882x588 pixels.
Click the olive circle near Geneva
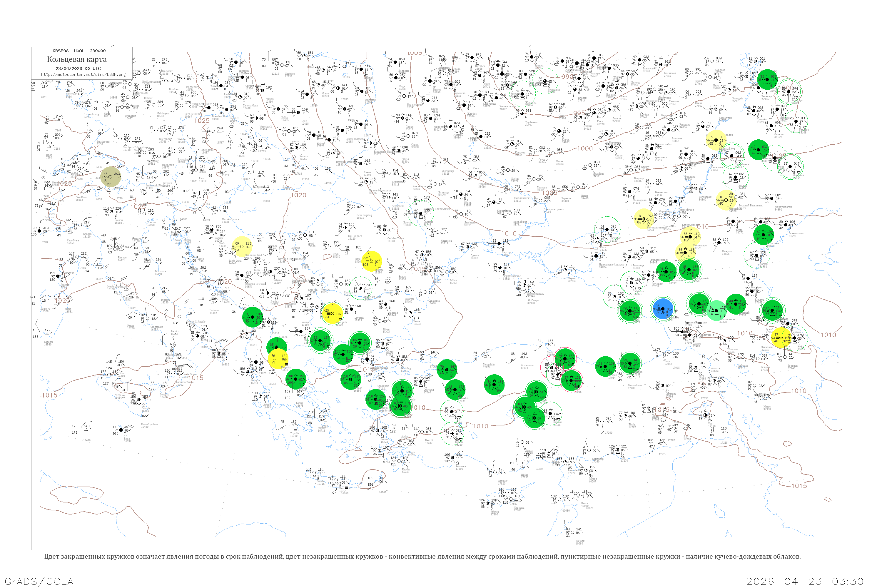111,177
